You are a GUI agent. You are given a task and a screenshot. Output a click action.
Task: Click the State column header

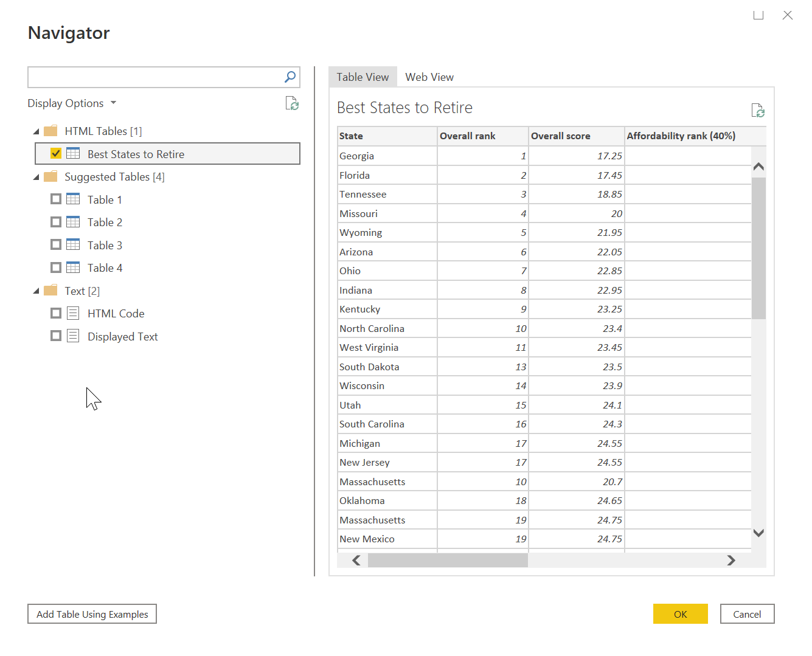[x=387, y=136]
